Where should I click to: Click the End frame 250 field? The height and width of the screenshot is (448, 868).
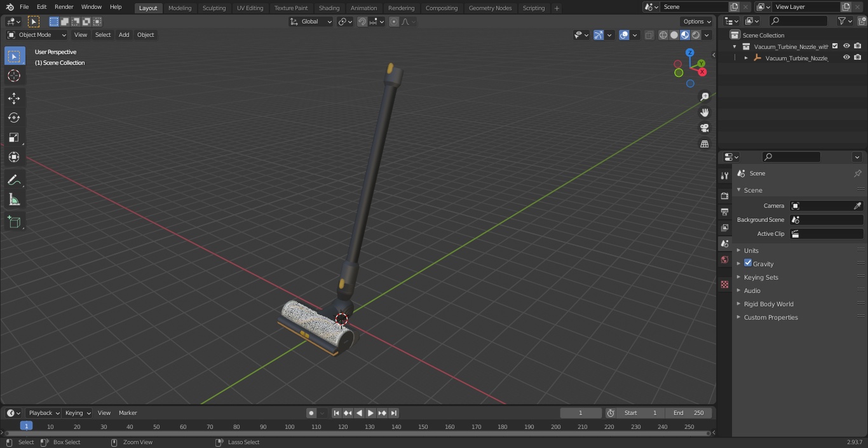click(x=689, y=413)
